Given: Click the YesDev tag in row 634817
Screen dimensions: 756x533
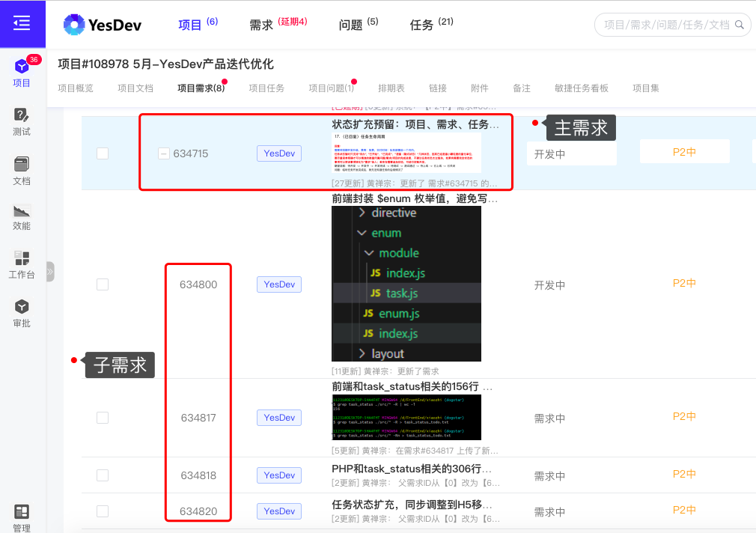Looking at the screenshot, I should [x=279, y=418].
